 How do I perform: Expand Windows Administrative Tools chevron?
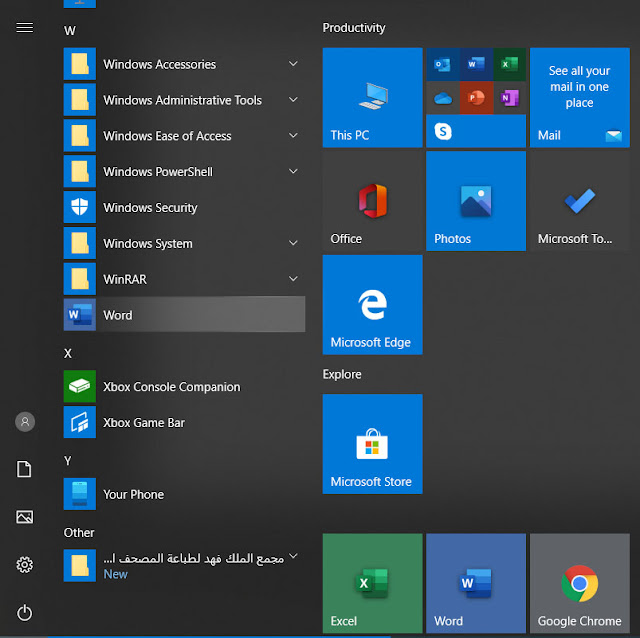click(293, 100)
